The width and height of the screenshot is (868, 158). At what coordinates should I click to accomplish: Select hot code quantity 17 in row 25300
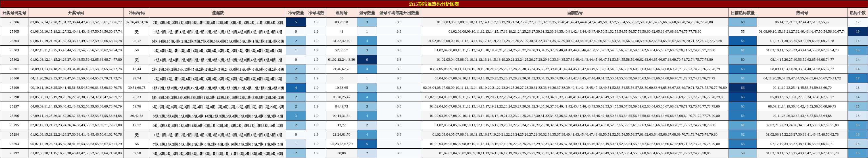tap(857, 78)
